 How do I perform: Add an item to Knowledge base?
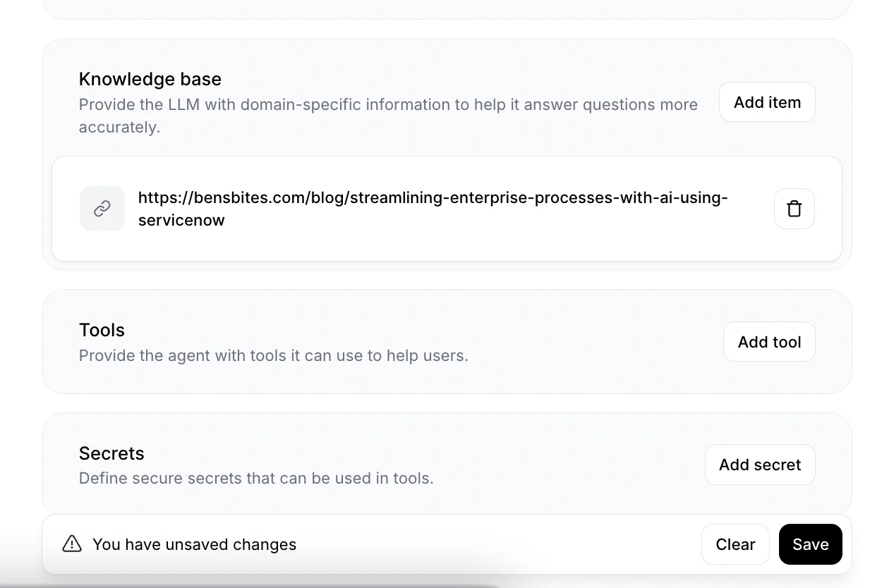tap(767, 102)
